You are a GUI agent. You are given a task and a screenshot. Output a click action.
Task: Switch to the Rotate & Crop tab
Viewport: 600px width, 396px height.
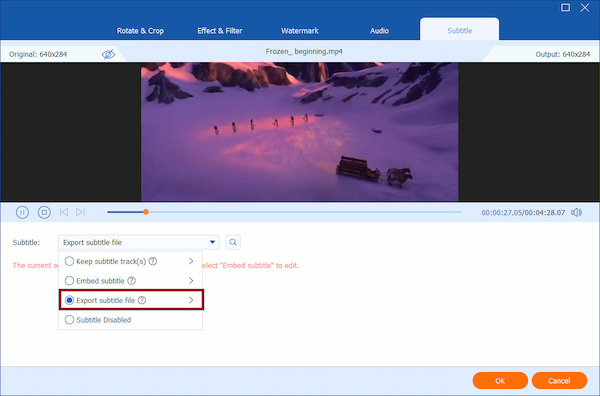[140, 31]
